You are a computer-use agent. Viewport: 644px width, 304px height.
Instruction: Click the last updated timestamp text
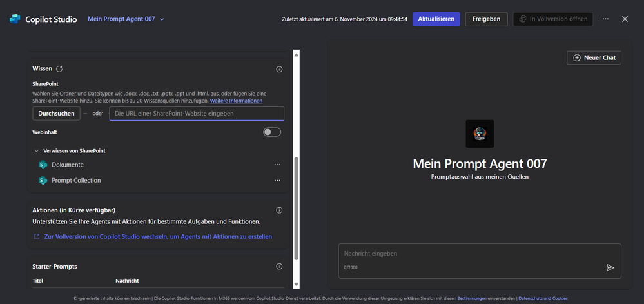click(345, 19)
